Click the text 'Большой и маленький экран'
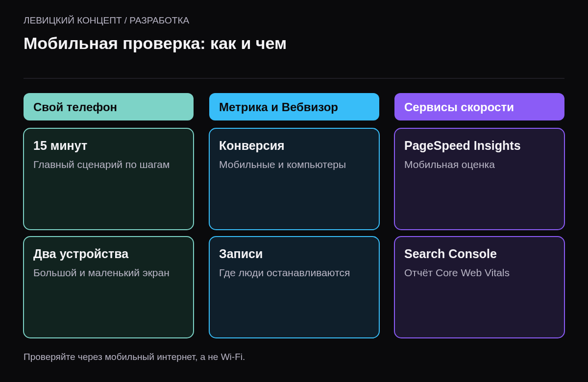The image size is (588, 382). [x=101, y=273]
